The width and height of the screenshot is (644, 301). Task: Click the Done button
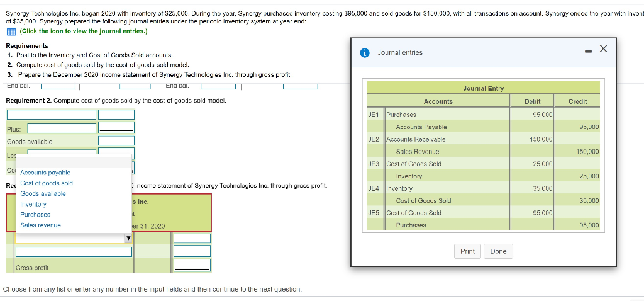(x=498, y=251)
